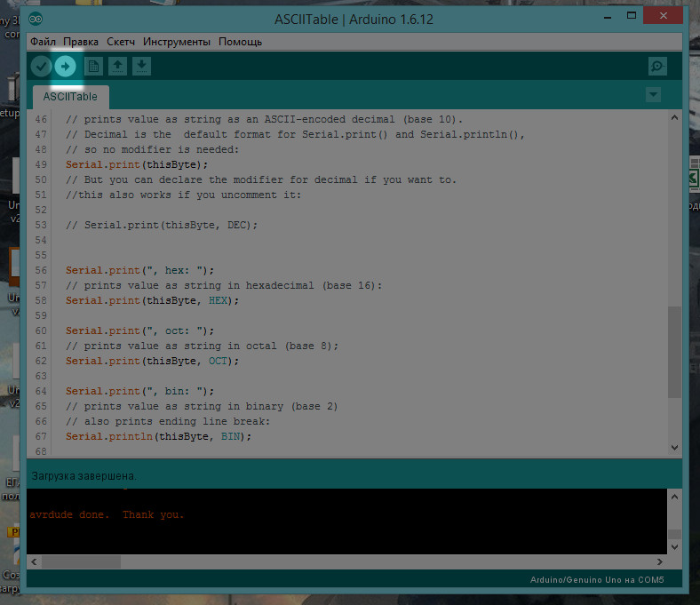Viewport: 700px width, 605px height.
Task: Click the horizontal scrollbar thumb
Action: point(81,561)
